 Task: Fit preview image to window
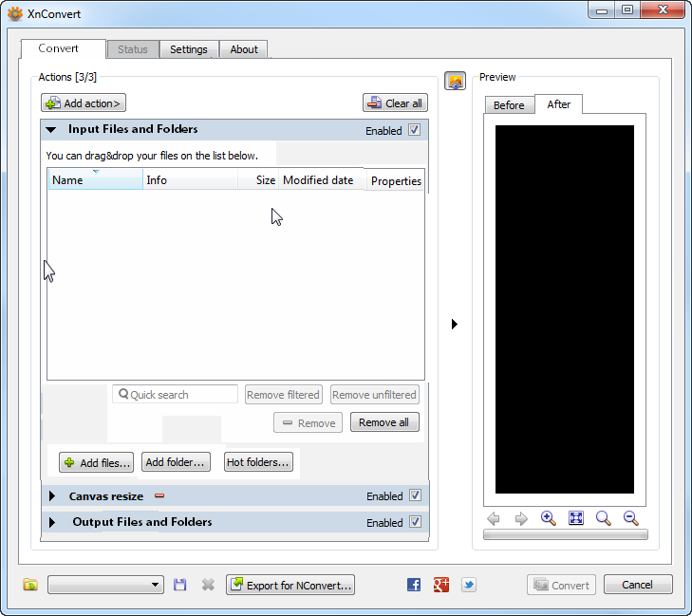[x=576, y=517]
